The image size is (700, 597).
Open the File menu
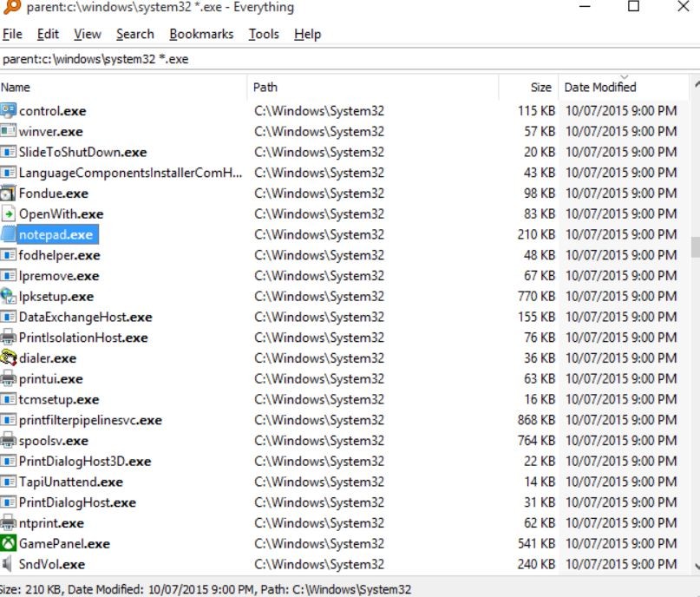tap(12, 34)
